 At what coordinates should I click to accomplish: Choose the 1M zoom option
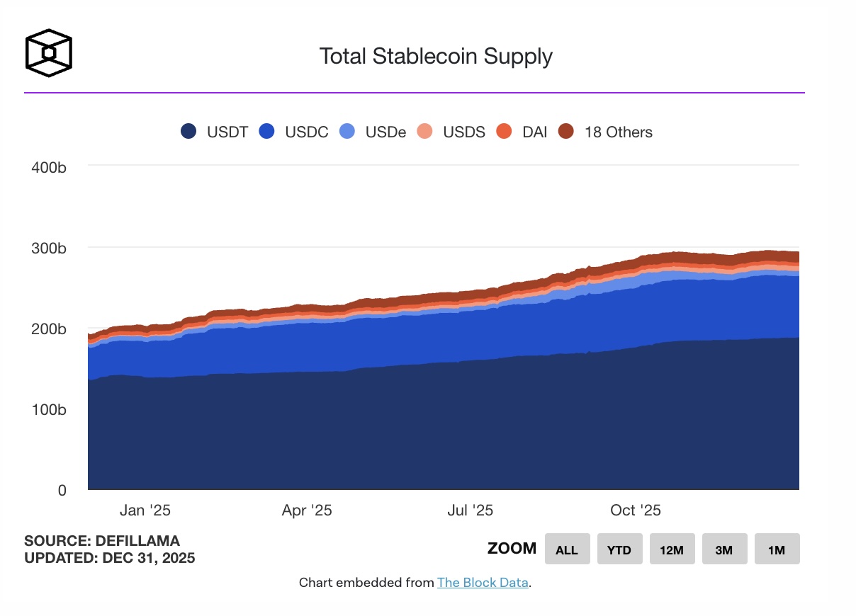coord(777,549)
